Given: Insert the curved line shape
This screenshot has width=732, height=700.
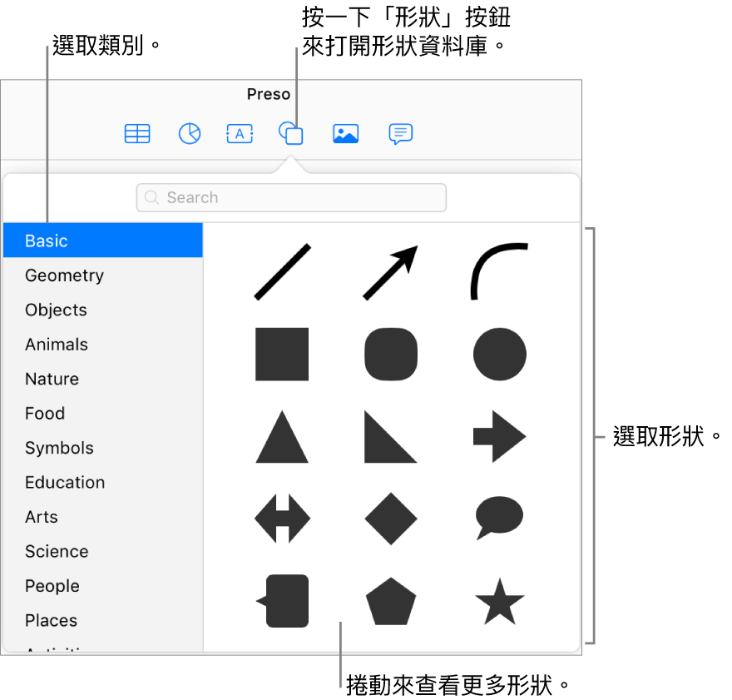Looking at the screenshot, I should (x=499, y=271).
